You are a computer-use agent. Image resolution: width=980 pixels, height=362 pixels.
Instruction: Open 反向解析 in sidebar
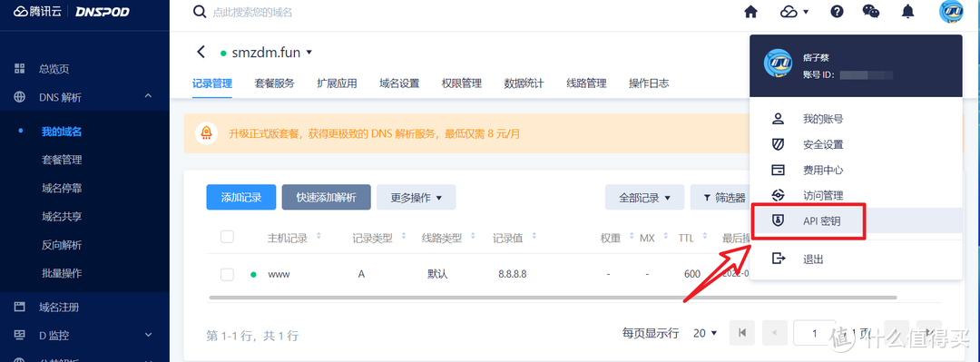[62, 245]
